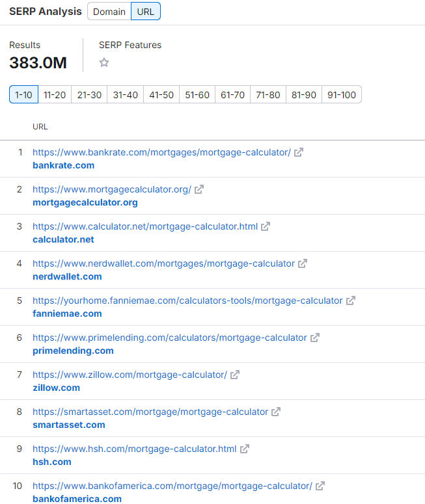Open external link icon for fanniemae.com URL
The width and height of the screenshot is (425, 504).
tap(351, 300)
